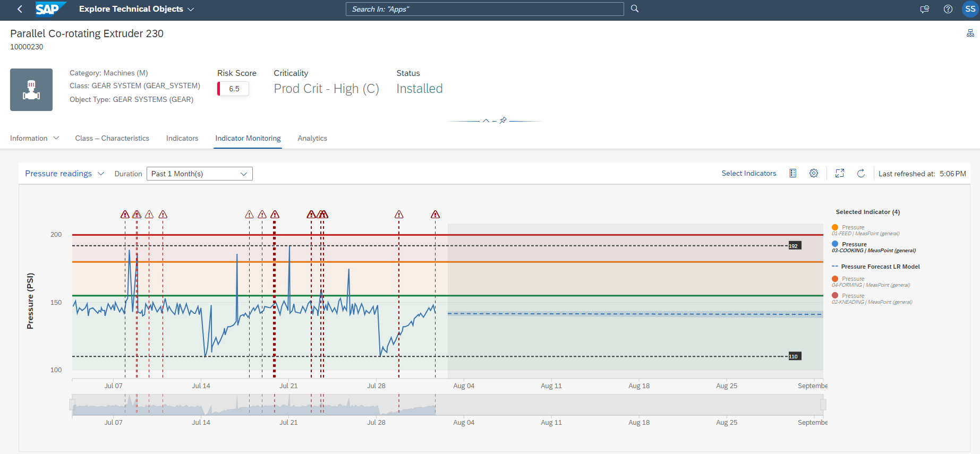Click the magnifier search icon
The width and height of the screenshot is (980, 454).
[635, 9]
